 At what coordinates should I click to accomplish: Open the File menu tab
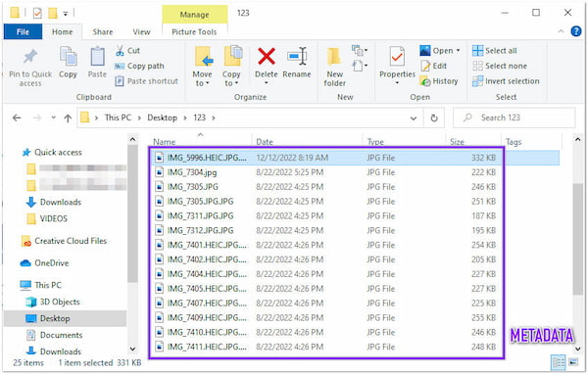23,32
